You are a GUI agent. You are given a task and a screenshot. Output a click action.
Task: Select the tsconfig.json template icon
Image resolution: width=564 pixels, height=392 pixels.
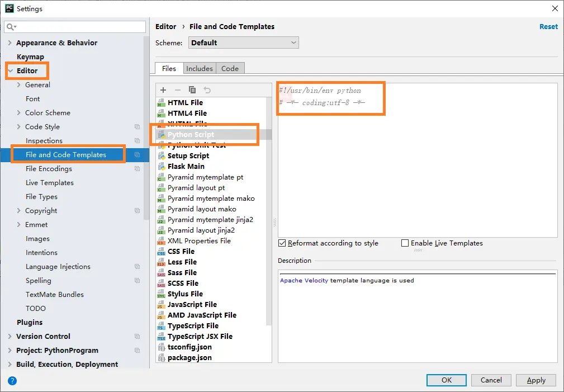(x=161, y=347)
